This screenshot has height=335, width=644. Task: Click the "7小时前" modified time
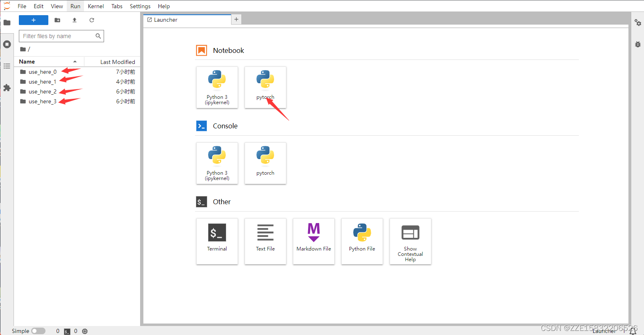click(126, 72)
